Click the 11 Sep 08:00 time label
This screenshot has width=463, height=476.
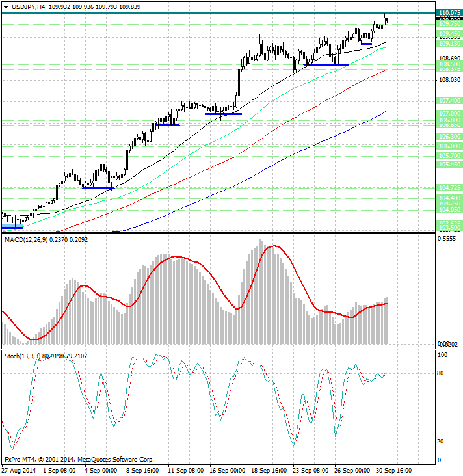tap(186, 471)
